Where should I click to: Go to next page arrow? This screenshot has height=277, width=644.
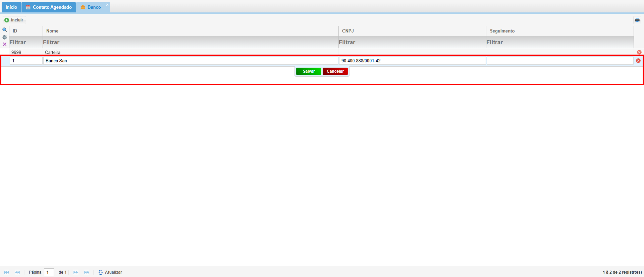tap(76, 272)
